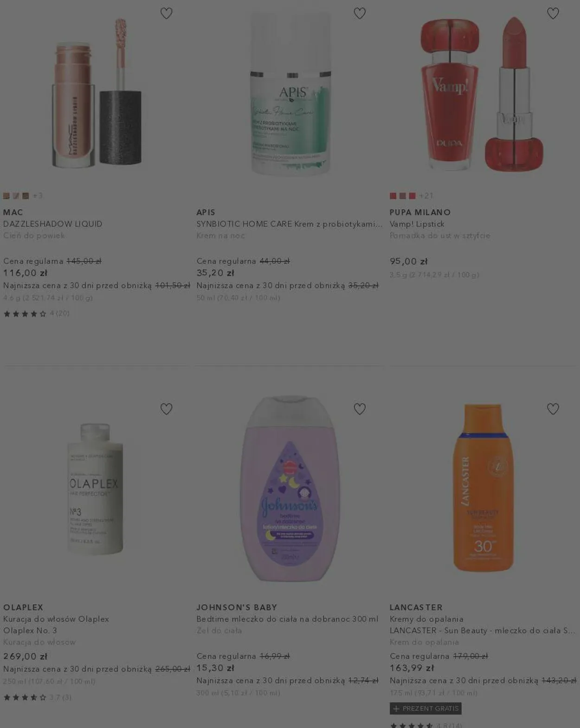Show +21 more PUPA lipstick shades
580x728 pixels.
[x=426, y=196]
